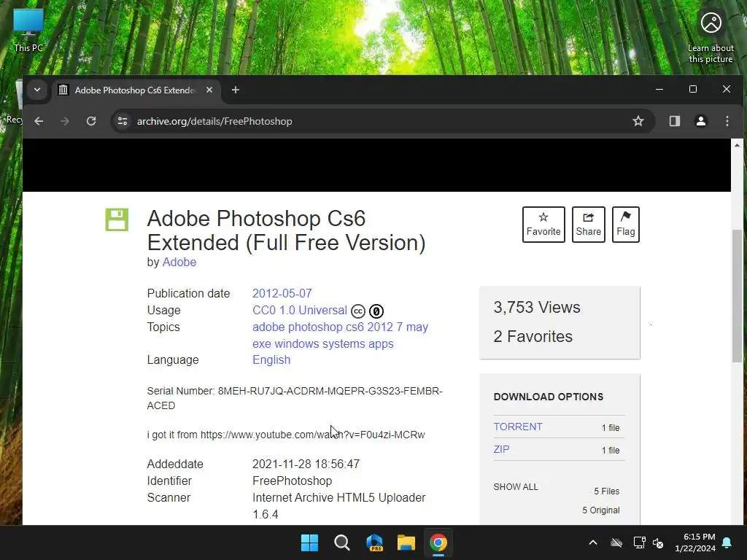
Task: Click the public domain zero icon
Action: (x=376, y=311)
